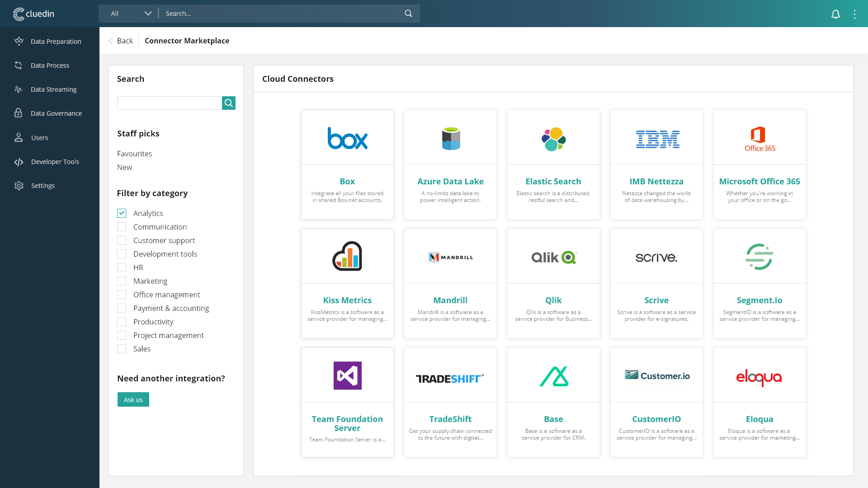The height and width of the screenshot is (488, 868).
Task: Check the HR category checkbox
Action: pos(122,267)
